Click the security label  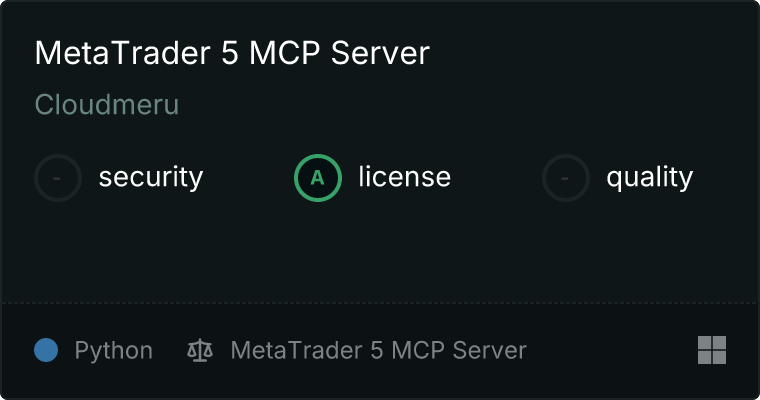click(151, 177)
